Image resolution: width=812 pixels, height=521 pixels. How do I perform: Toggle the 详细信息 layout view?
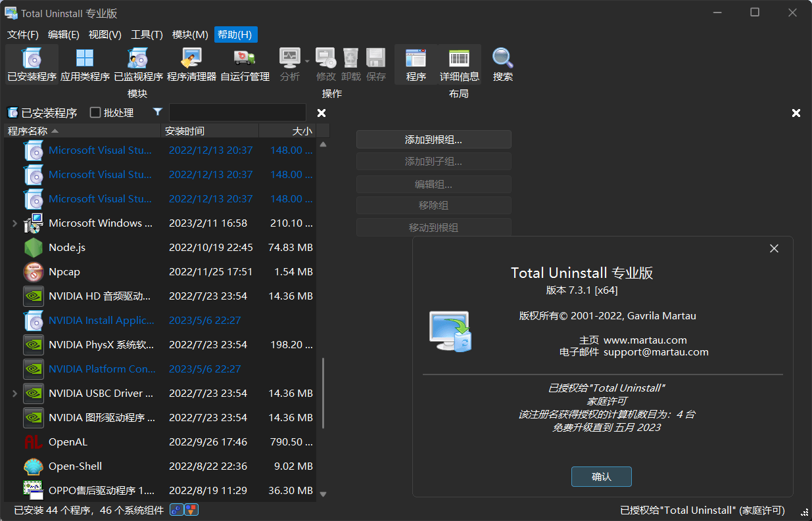[x=458, y=64]
